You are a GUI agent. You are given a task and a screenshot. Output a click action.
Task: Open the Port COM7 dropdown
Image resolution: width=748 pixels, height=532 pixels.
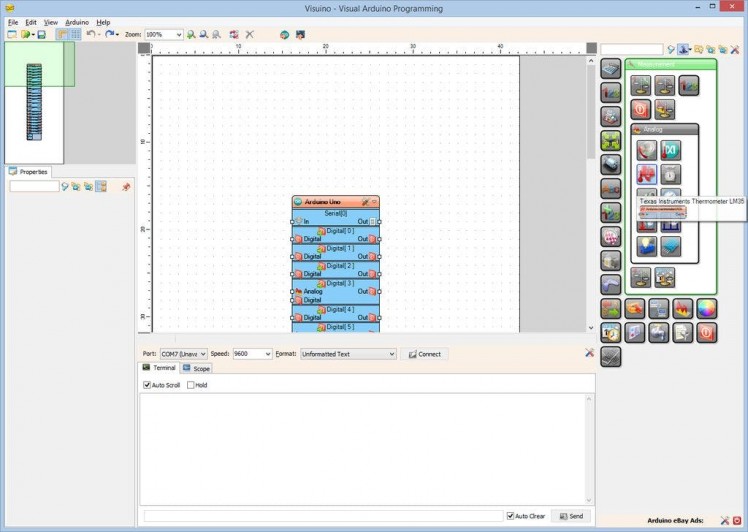click(183, 354)
